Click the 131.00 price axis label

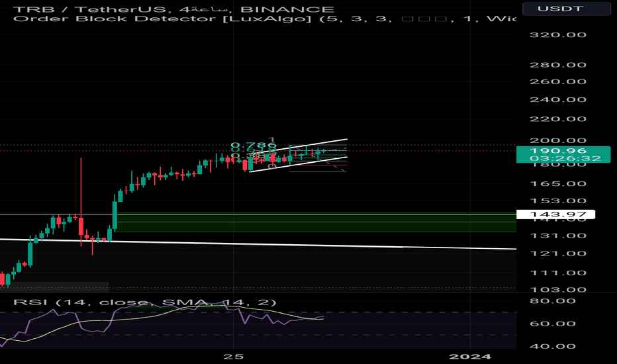pyautogui.click(x=558, y=236)
